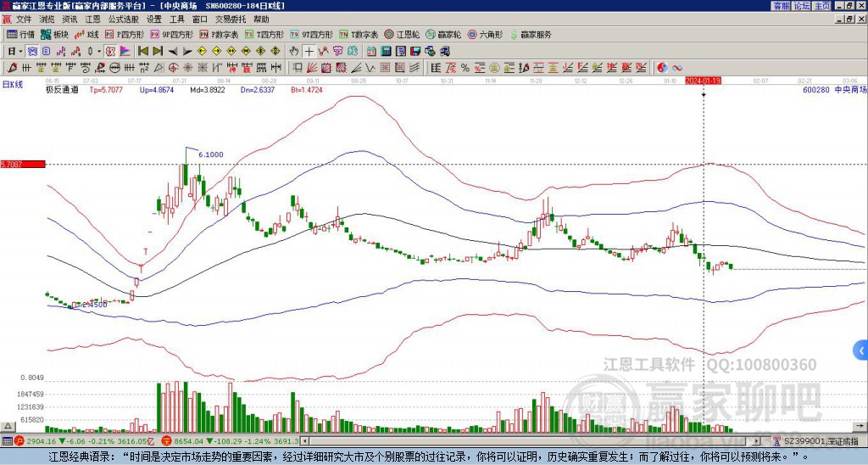Open the 交易委托 menu

click(x=231, y=20)
